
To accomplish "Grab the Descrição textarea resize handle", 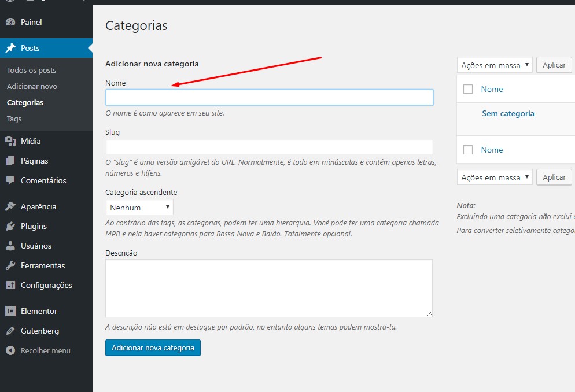I will (429, 314).
